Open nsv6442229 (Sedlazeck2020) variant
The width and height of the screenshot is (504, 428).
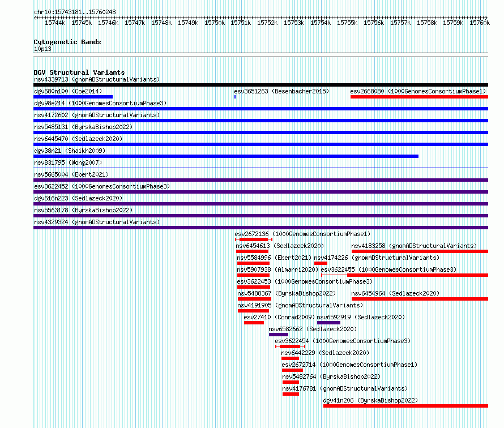(325, 353)
